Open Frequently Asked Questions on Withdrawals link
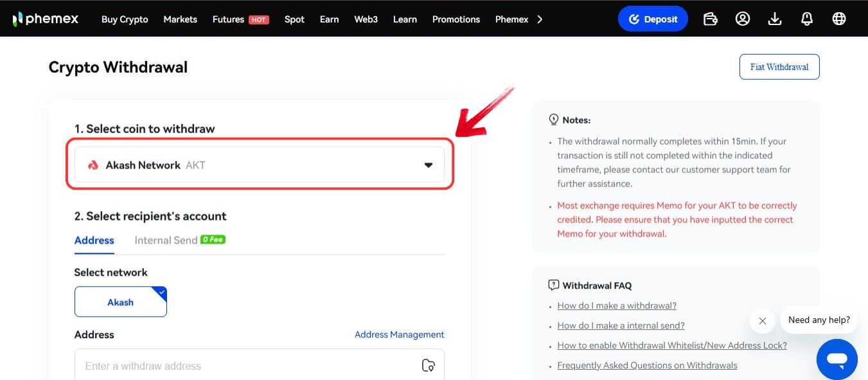The height and width of the screenshot is (380, 868). [x=647, y=365]
